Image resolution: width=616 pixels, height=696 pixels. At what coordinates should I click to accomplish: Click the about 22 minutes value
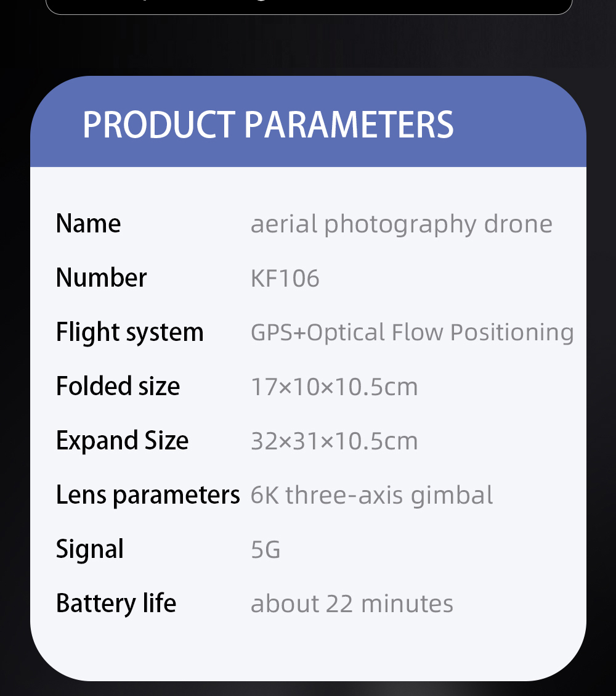(352, 604)
